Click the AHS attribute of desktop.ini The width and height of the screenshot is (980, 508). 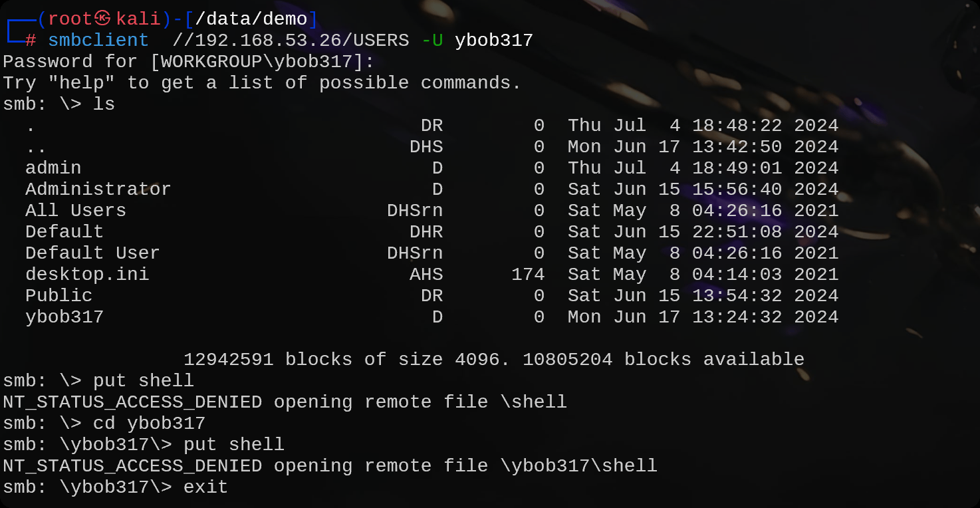point(426,275)
